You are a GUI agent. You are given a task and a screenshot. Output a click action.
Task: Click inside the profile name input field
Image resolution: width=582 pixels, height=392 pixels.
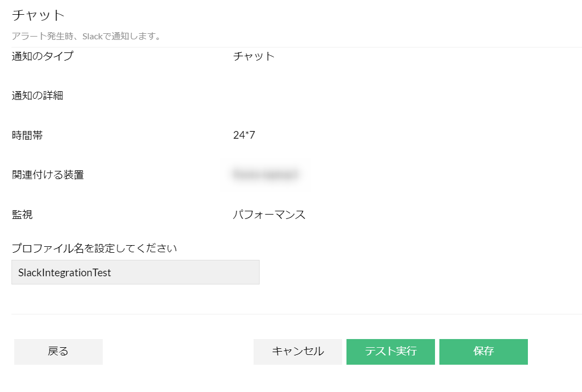(x=134, y=272)
